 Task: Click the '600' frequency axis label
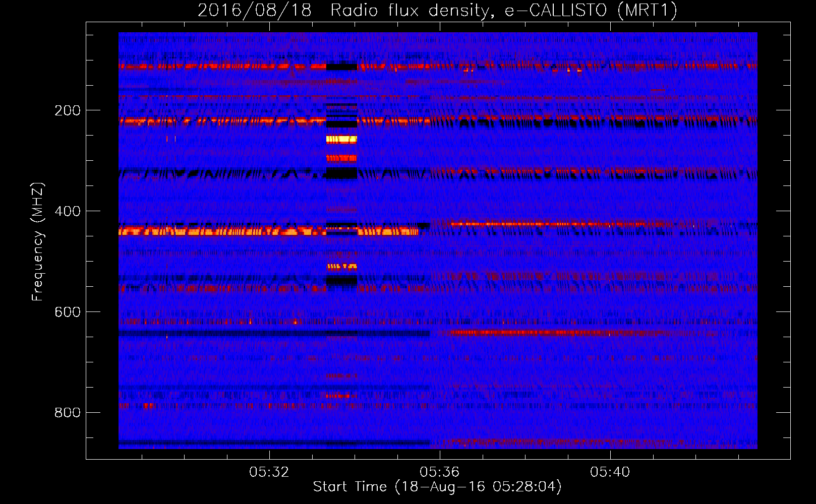tap(68, 312)
